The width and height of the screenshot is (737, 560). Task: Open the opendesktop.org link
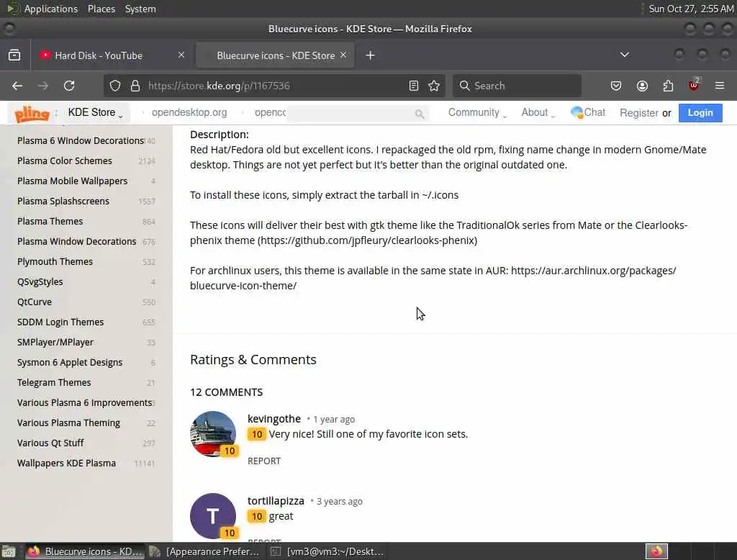(x=189, y=112)
